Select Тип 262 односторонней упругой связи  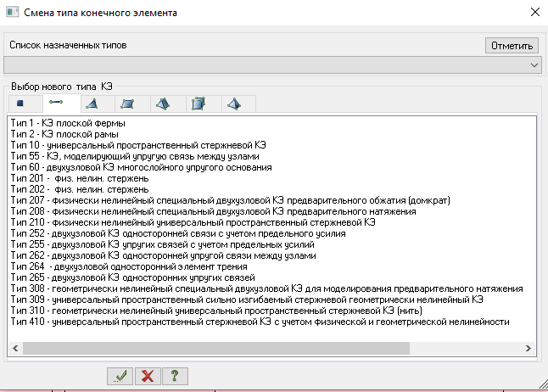coord(163,255)
